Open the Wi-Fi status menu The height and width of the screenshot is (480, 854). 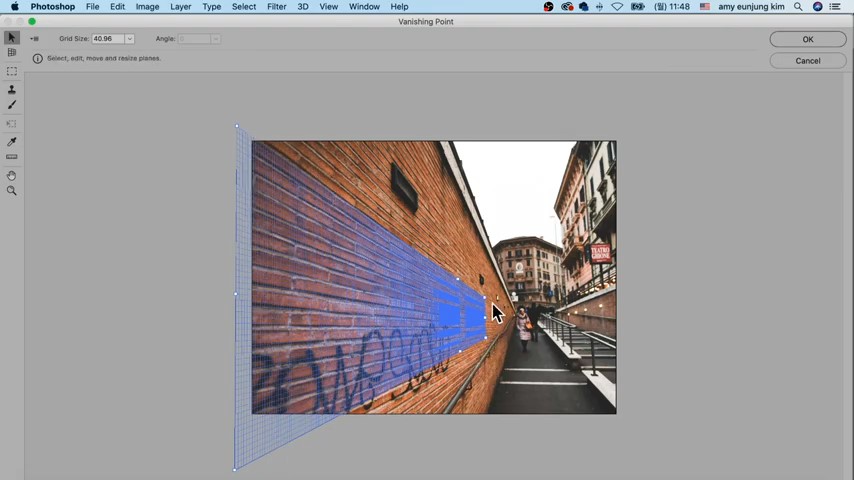coord(617,7)
